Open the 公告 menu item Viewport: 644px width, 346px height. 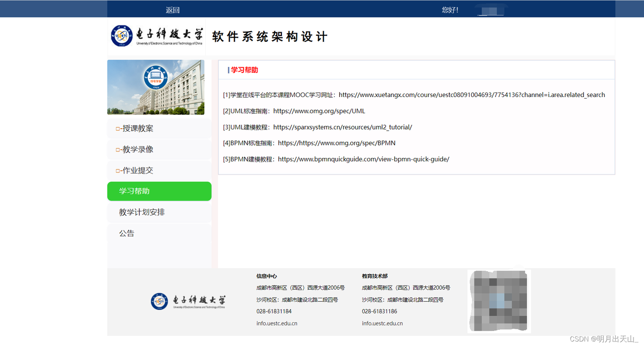click(159, 233)
